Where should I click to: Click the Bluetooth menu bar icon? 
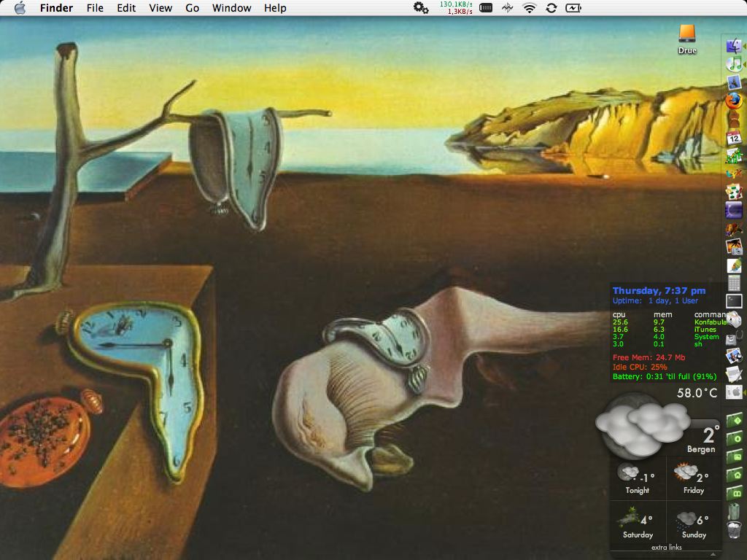pyautogui.click(x=508, y=7)
